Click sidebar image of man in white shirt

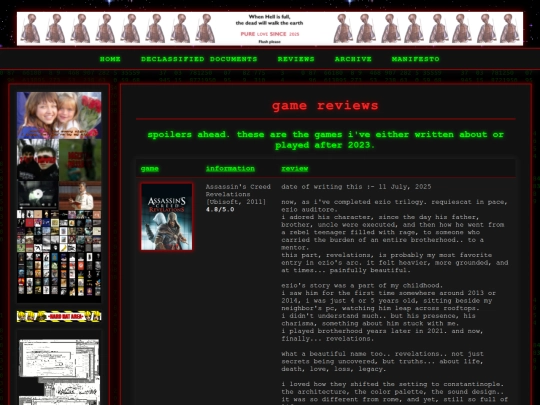tap(80, 196)
